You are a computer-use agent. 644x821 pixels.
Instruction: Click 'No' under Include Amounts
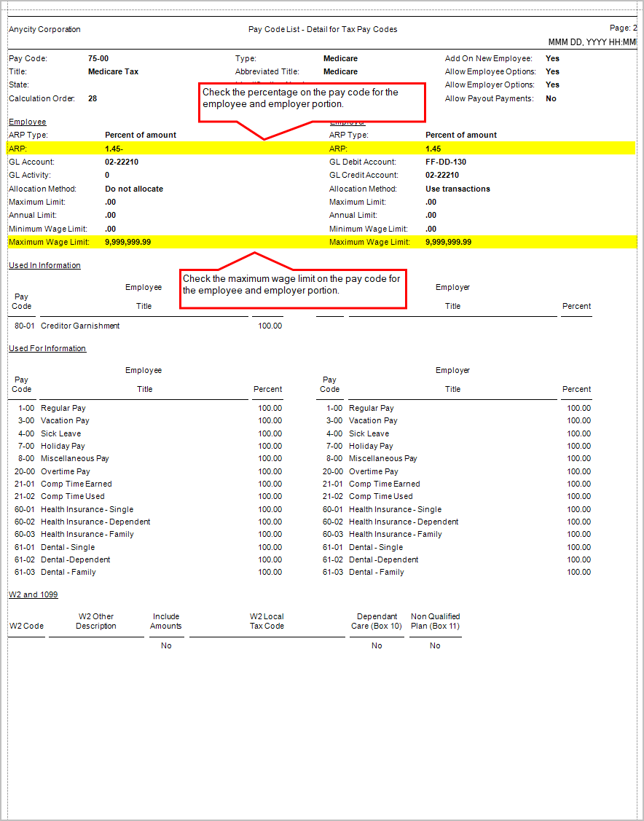click(167, 646)
